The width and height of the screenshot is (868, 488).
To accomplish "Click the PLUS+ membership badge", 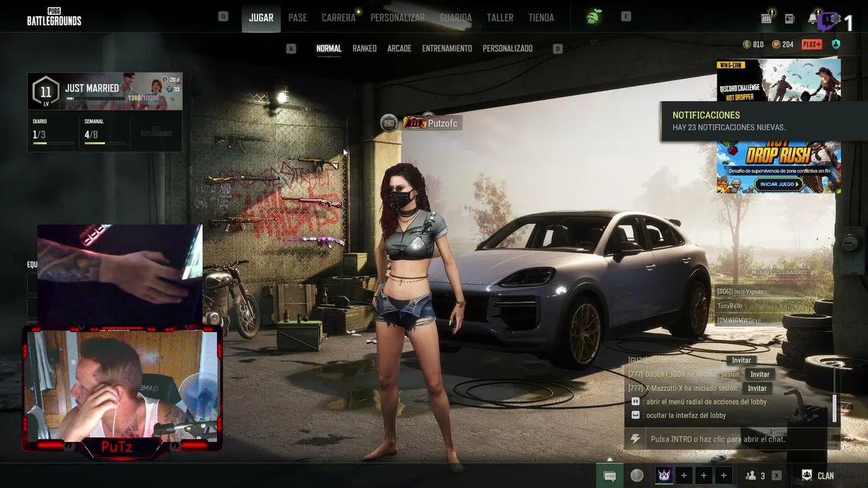I will [812, 45].
